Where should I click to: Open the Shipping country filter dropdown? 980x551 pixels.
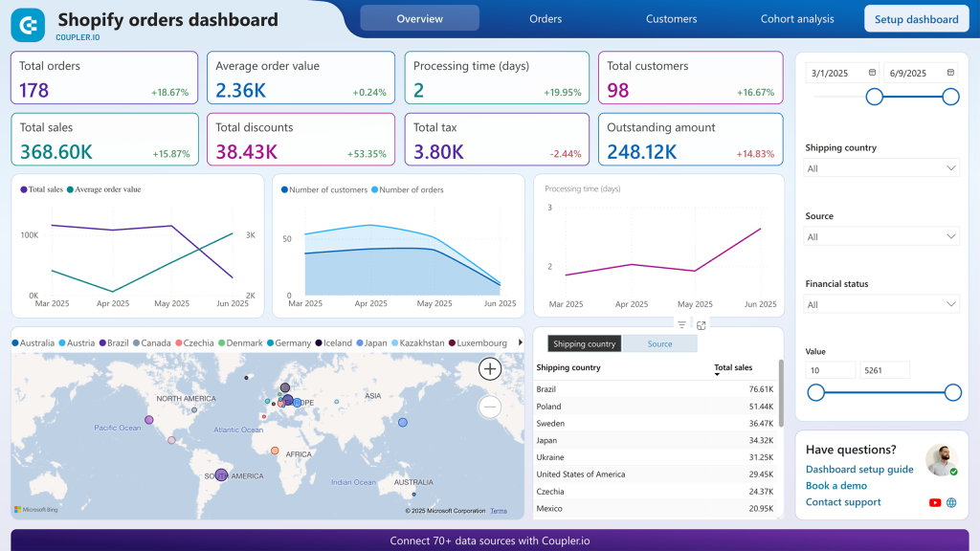click(881, 166)
